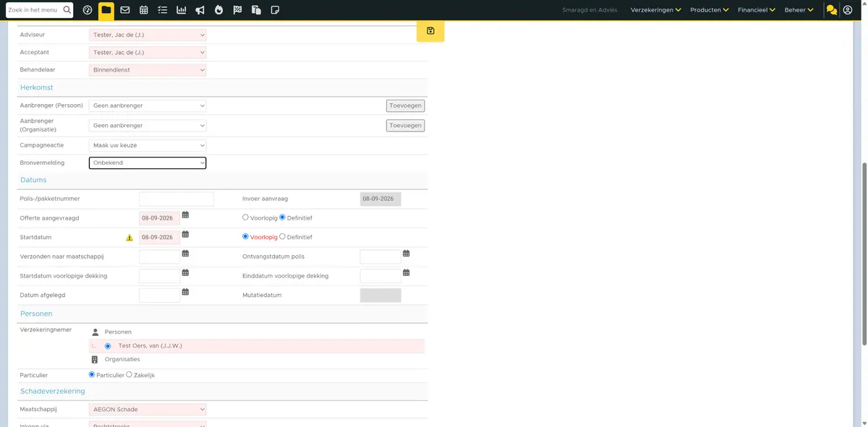
Task: Select the Test Oers, van (J.J.W.) radio button
Action: point(108,346)
